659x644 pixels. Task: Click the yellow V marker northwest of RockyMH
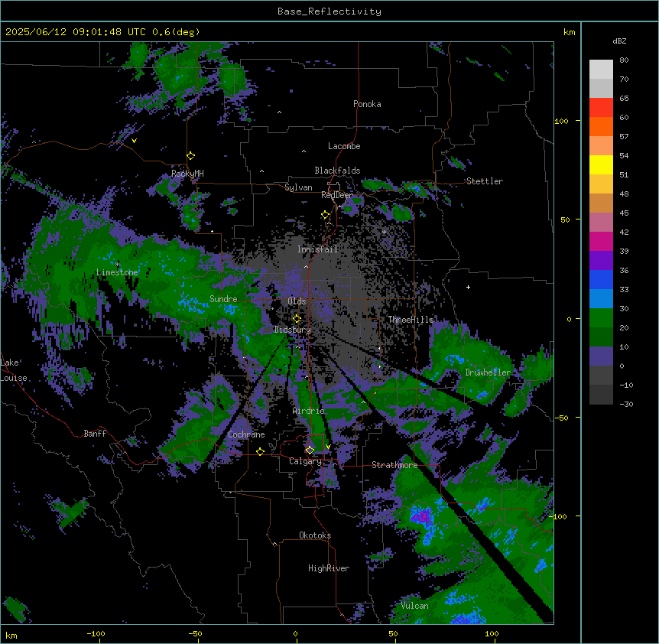[x=134, y=141]
